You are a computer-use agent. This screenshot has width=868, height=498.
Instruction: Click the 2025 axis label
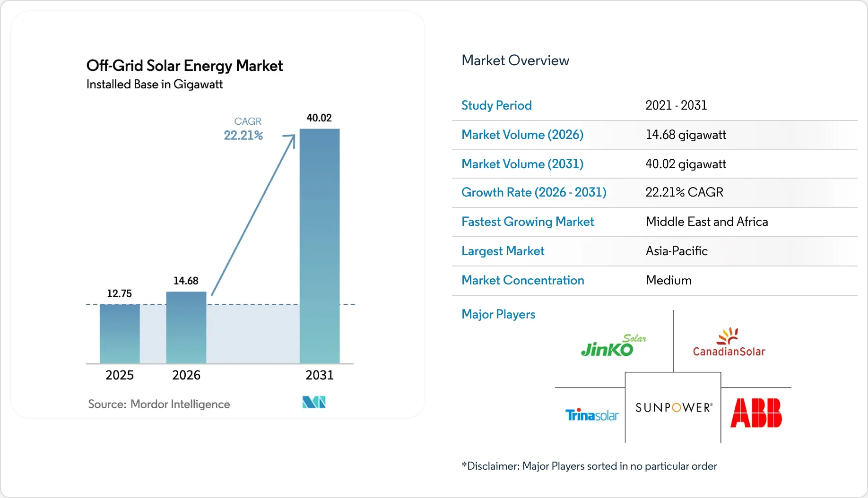coord(120,375)
